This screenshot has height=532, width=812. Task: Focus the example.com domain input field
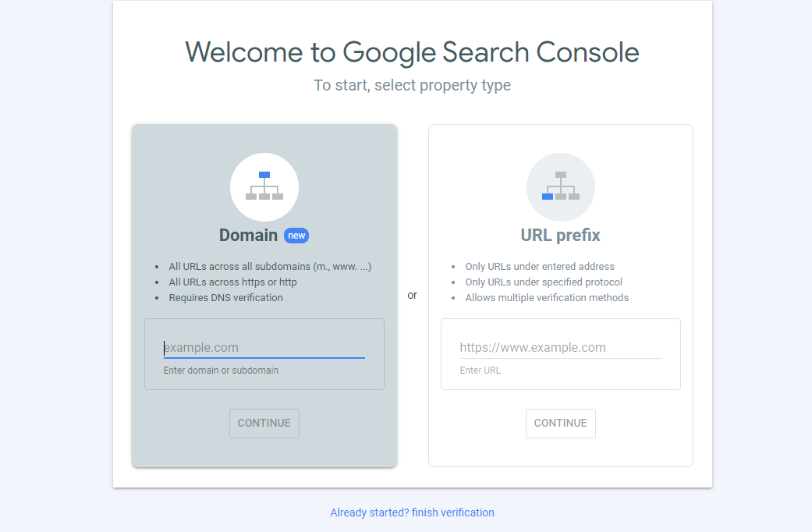tap(264, 348)
